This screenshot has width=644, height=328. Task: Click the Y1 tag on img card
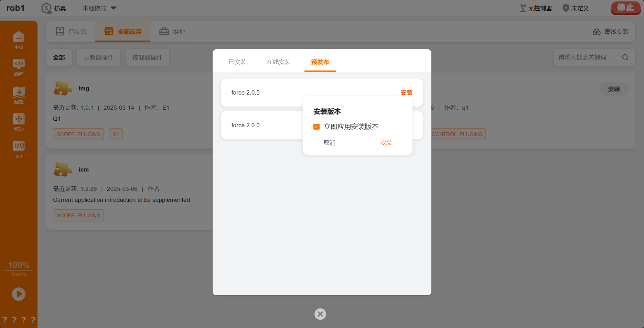tap(116, 134)
